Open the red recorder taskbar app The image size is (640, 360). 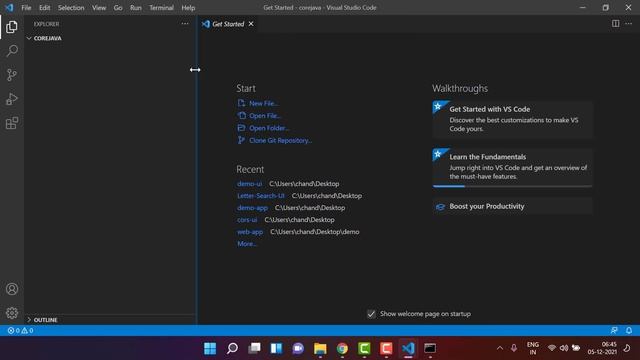click(x=386, y=348)
